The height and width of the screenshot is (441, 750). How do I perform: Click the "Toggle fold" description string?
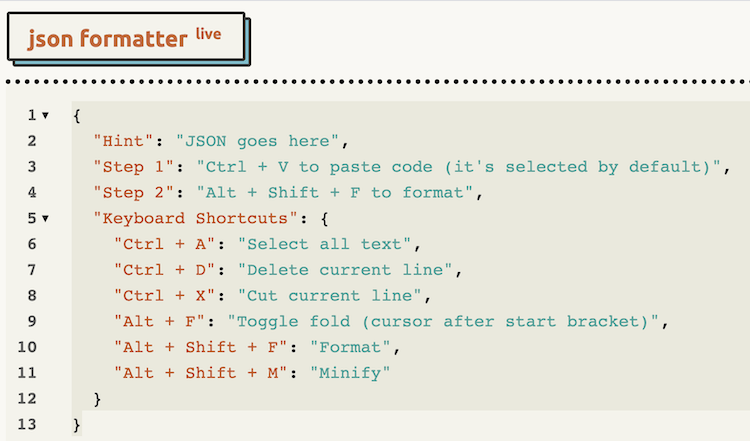coord(445,322)
